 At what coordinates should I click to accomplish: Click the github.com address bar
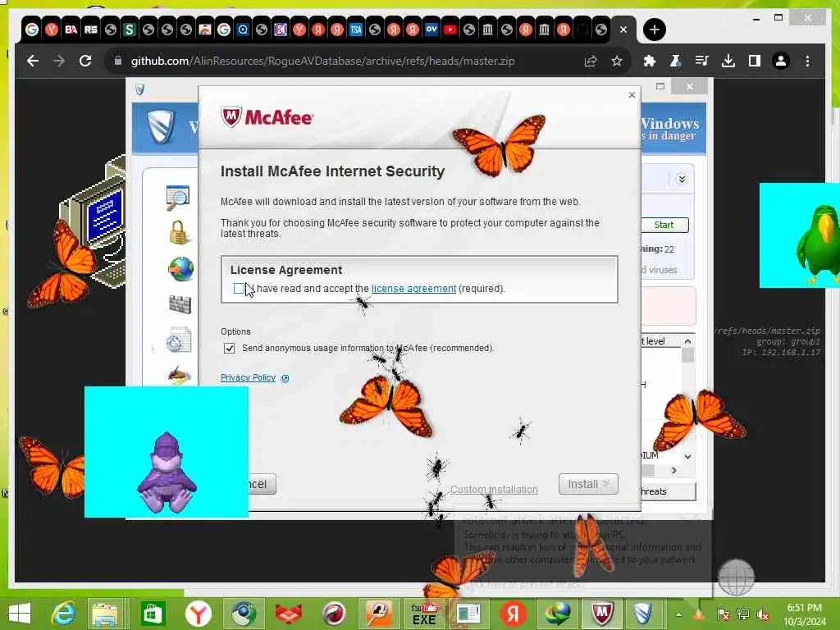coord(322,61)
